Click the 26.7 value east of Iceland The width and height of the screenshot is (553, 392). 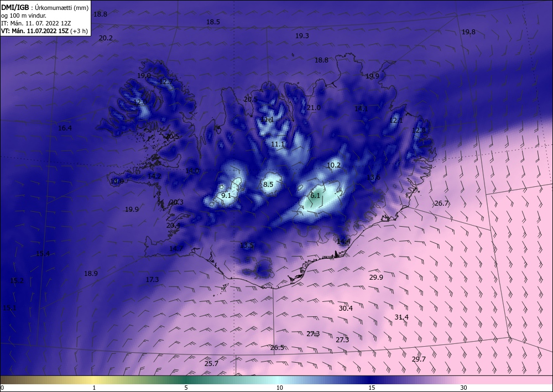pyautogui.click(x=441, y=203)
